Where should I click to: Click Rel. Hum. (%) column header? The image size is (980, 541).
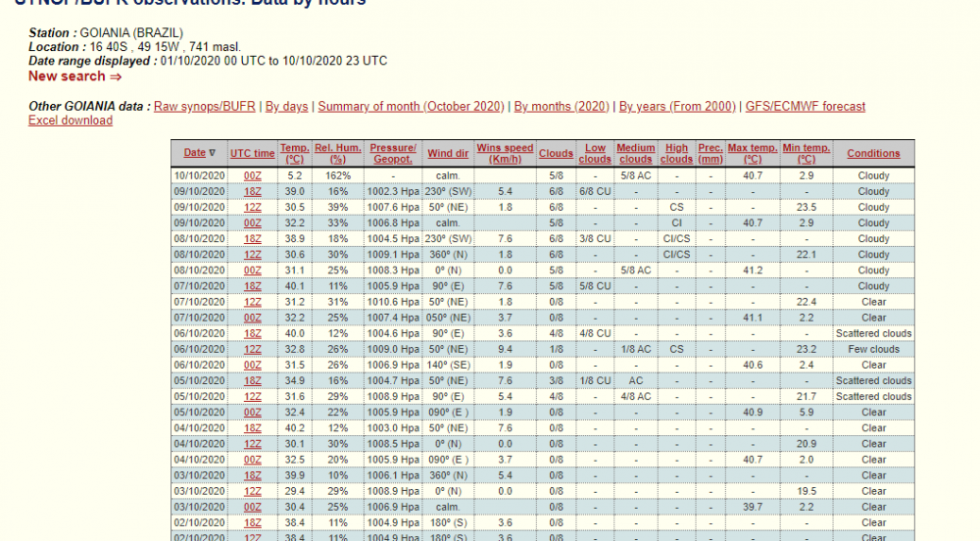(x=338, y=153)
